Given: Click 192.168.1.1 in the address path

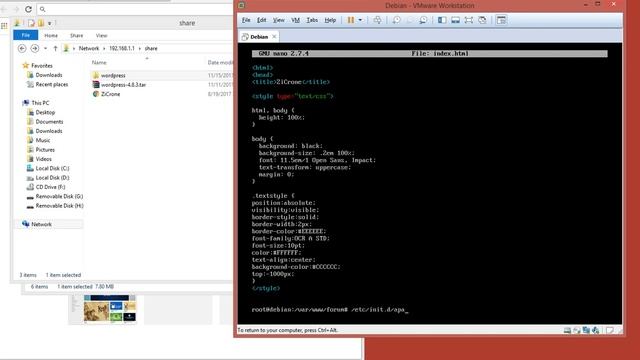Looking at the screenshot, I should 122,48.
